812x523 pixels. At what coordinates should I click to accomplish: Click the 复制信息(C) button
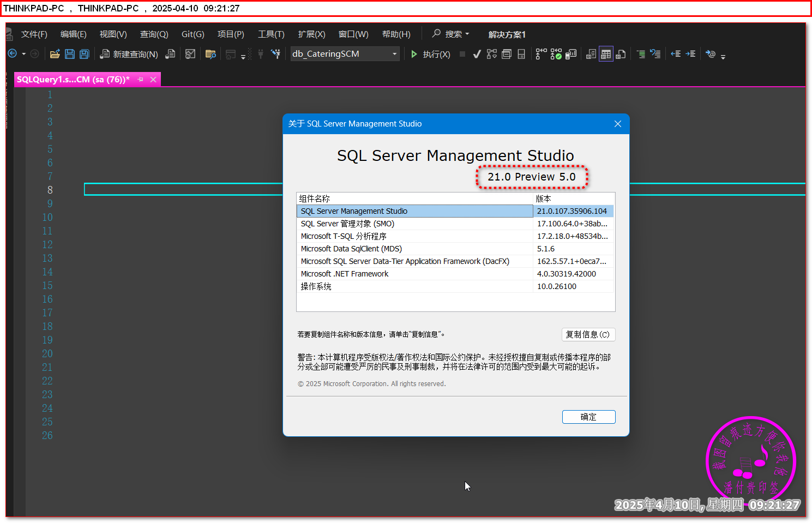(x=588, y=334)
